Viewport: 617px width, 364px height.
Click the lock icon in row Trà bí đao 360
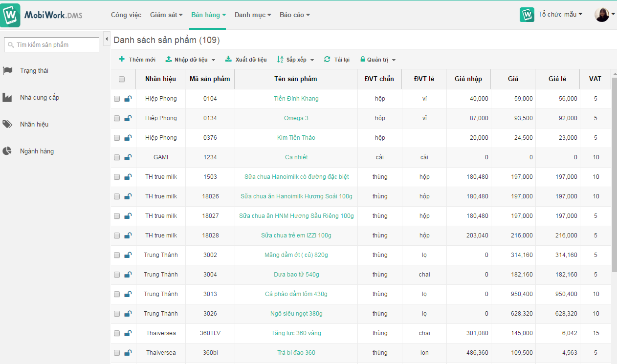click(x=128, y=353)
